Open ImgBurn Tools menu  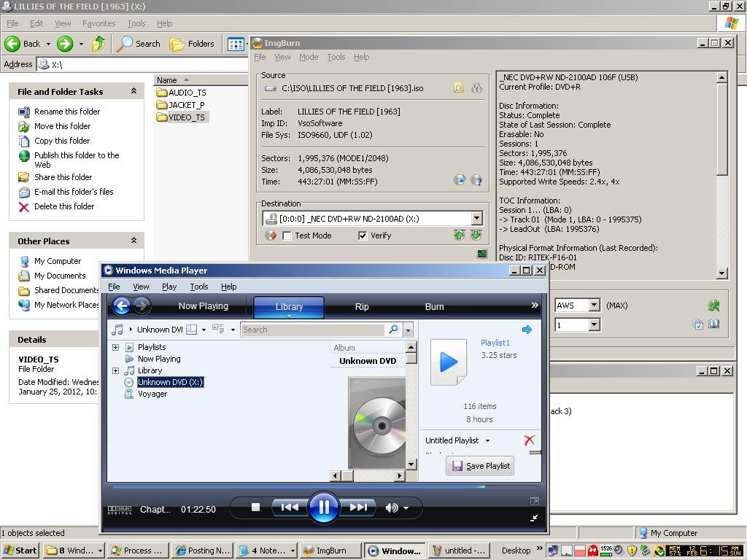point(336,57)
